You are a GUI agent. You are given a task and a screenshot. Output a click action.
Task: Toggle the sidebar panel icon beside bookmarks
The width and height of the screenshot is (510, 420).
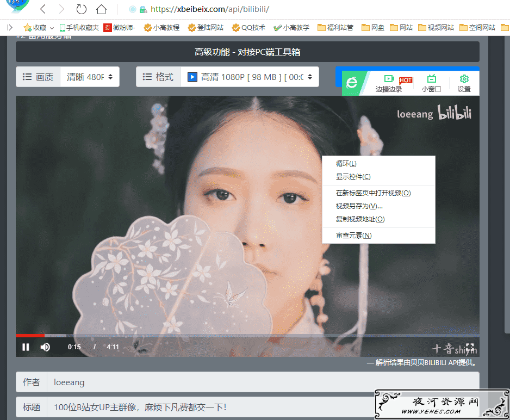[10, 28]
